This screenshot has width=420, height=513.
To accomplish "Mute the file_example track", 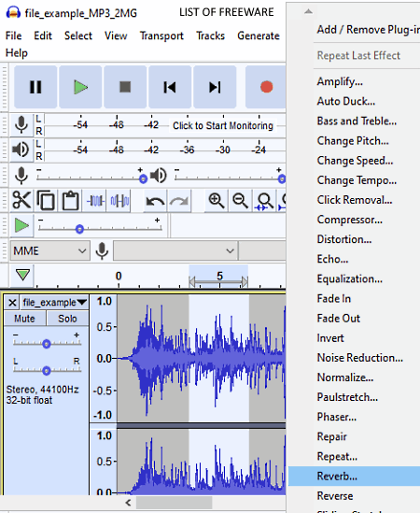I will click(x=25, y=319).
